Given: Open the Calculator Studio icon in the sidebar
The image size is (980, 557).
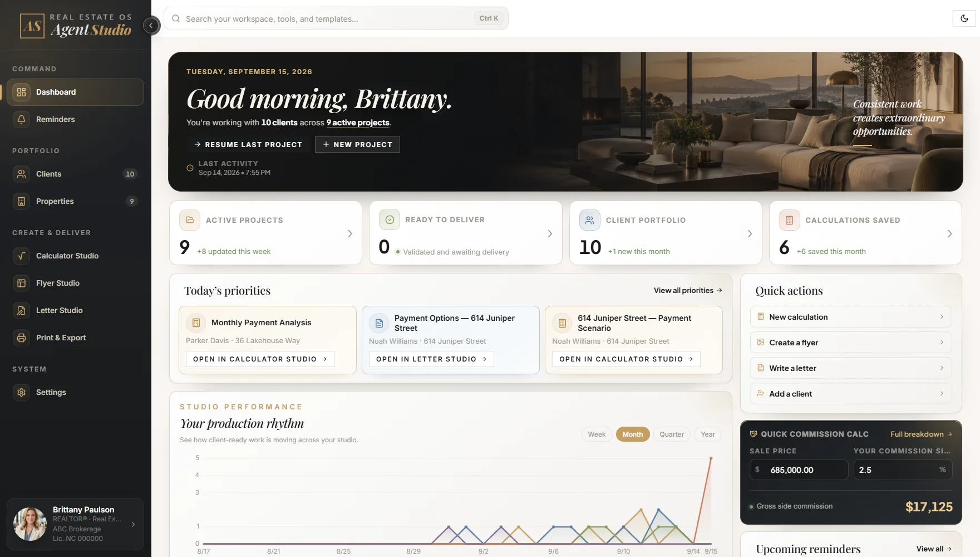Looking at the screenshot, I should (21, 256).
